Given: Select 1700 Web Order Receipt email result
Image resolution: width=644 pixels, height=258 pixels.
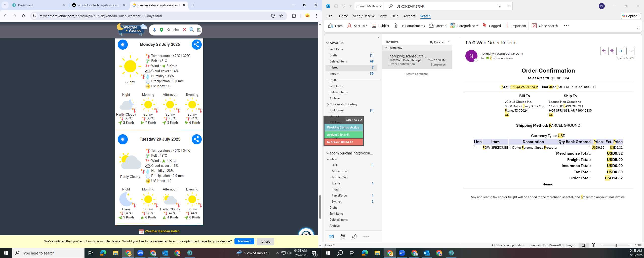Looking at the screenshot, I should coord(417,60).
